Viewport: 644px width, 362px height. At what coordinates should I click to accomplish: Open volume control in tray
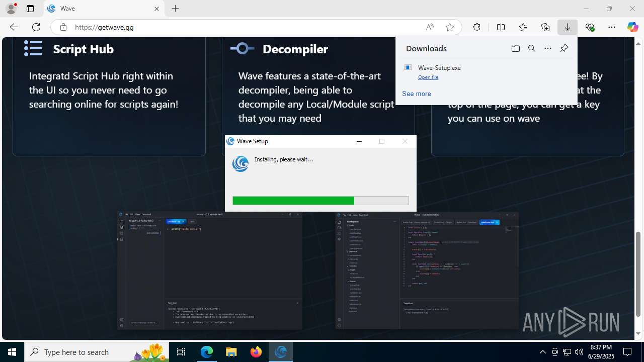[x=579, y=352]
